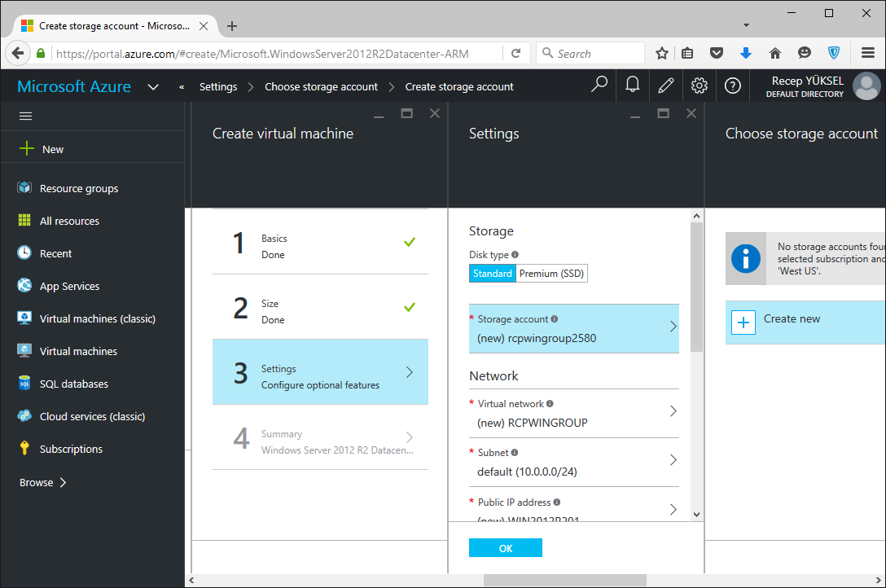Expand the Microsoft Azure dropdown chevron
Screen dimensions: 886x588
coord(153,86)
